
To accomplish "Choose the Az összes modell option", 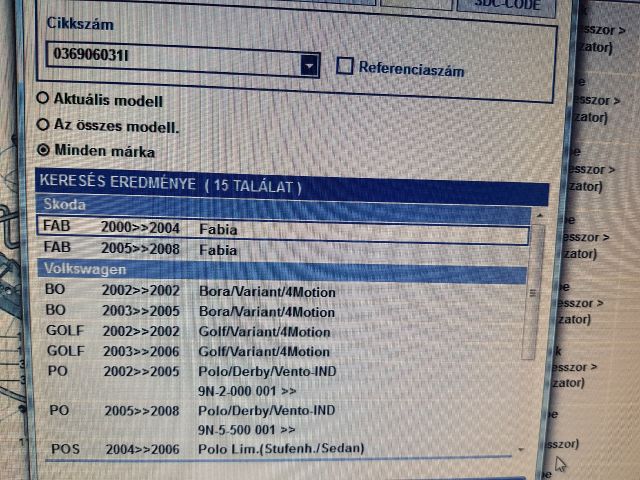I will click(x=43, y=125).
